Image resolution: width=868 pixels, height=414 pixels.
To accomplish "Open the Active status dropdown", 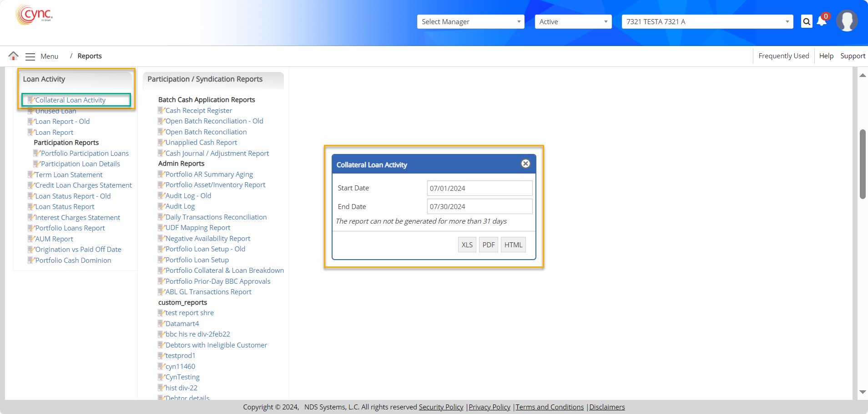I will (573, 22).
